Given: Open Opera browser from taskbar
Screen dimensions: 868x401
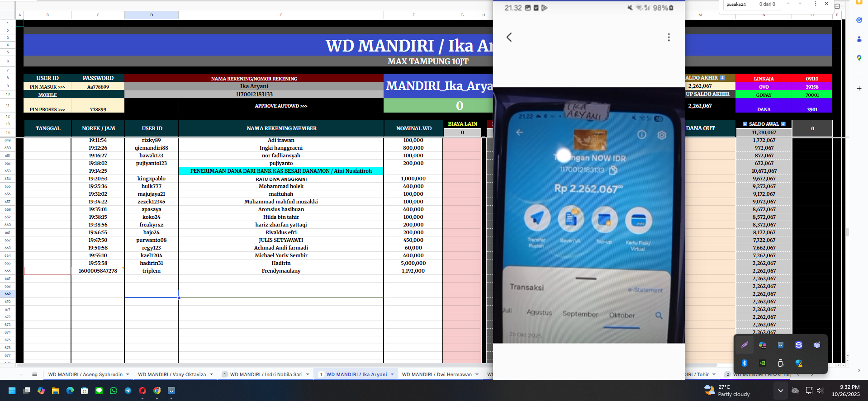Looking at the screenshot, I should (x=142, y=391).
